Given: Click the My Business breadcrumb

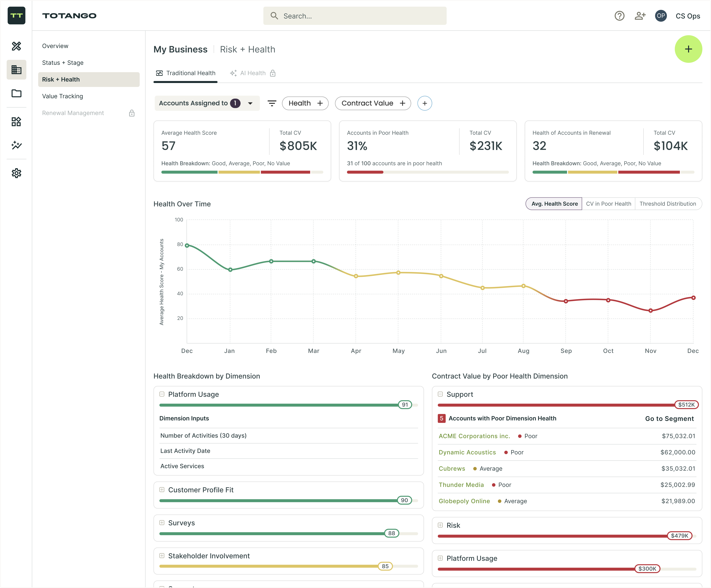Looking at the screenshot, I should [x=180, y=49].
